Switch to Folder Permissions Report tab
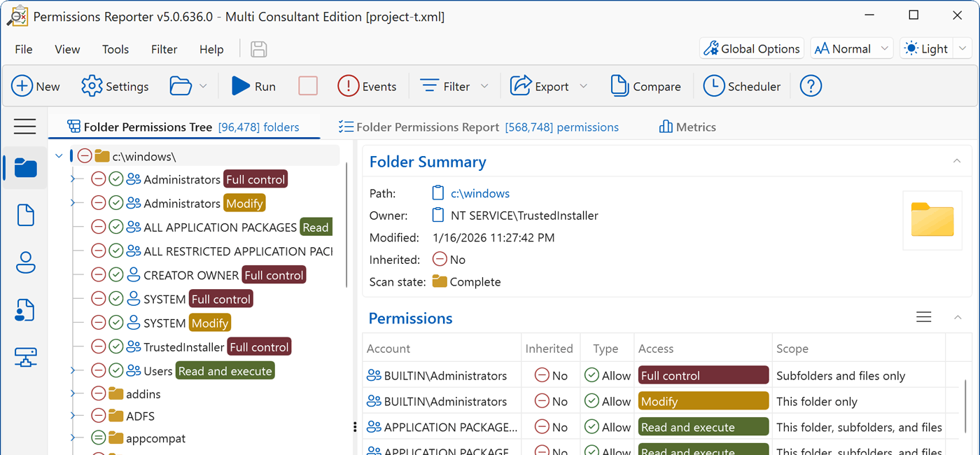 tap(479, 127)
